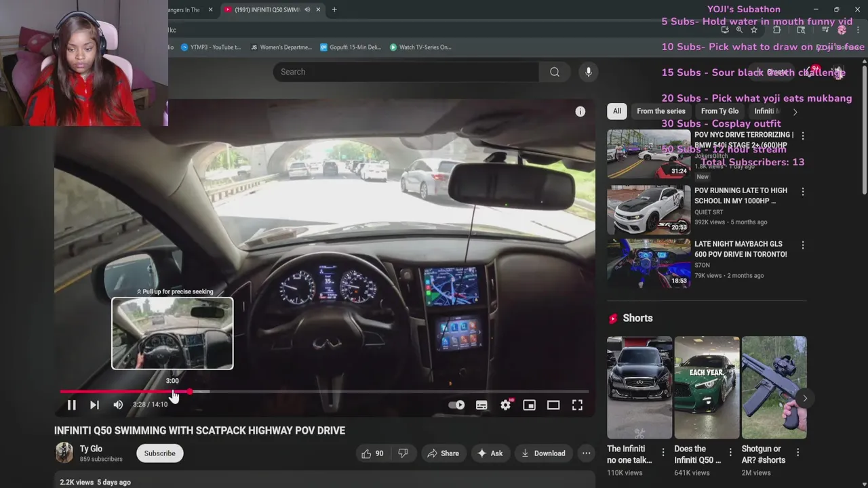Open POV NYC Drive Terrorizing video thumbnail

(649, 154)
